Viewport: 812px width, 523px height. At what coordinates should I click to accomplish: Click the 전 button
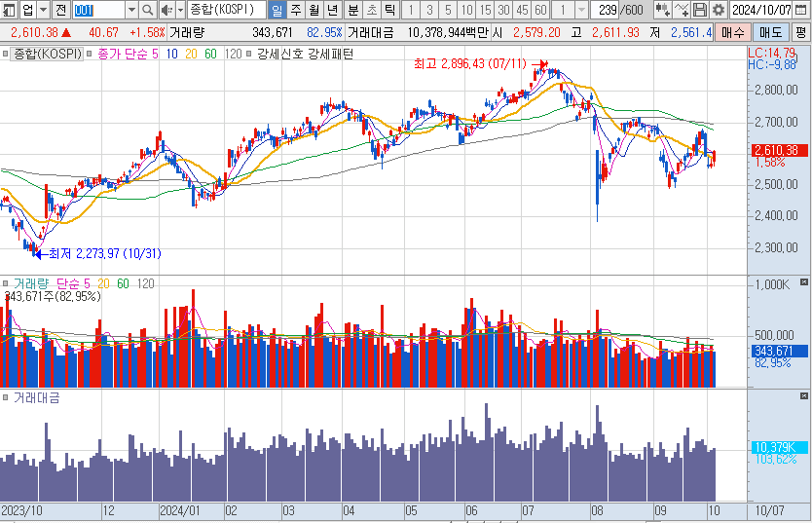click(x=60, y=10)
